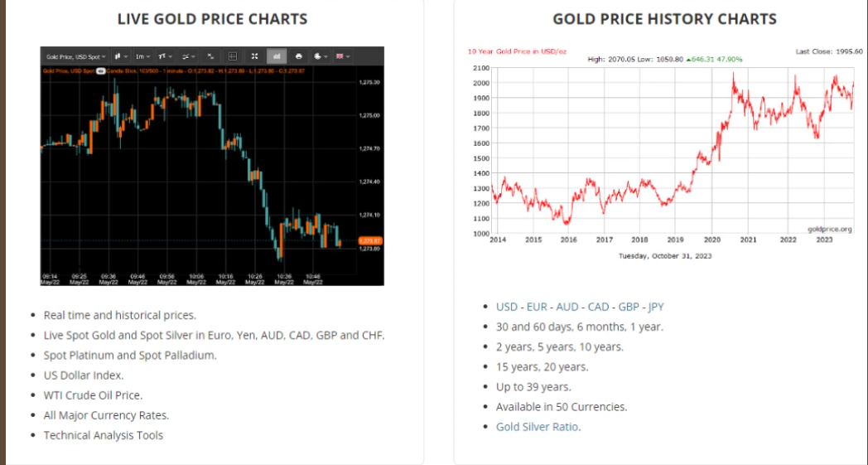Image resolution: width=868 pixels, height=465 pixels.
Task: Click the fullscreen expand icon
Action: (254, 56)
